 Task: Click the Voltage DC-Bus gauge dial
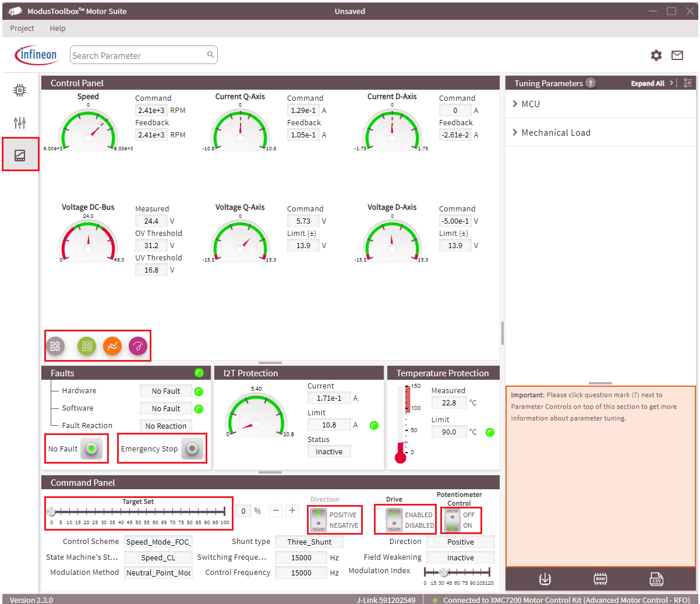click(89, 240)
